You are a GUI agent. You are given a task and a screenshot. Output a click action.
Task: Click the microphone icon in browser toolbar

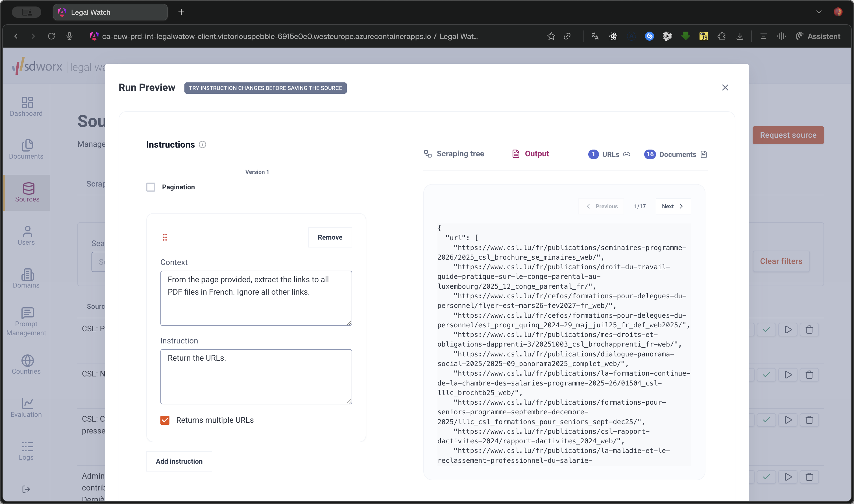(x=69, y=36)
